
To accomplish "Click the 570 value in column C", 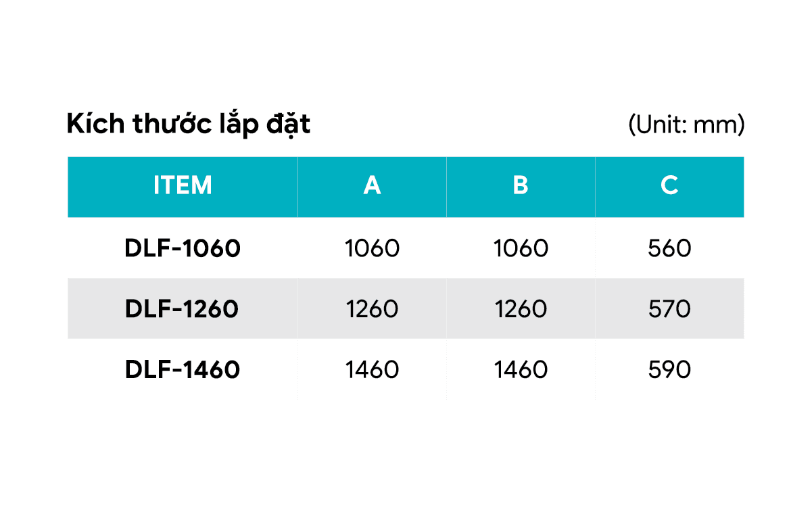I will [x=669, y=309].
